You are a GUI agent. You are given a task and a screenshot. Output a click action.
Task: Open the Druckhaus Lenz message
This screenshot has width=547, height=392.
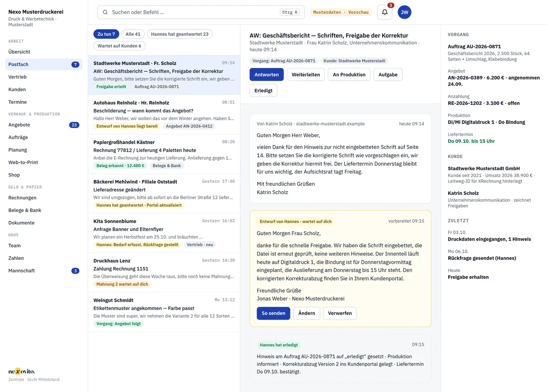tap(164, 273)
